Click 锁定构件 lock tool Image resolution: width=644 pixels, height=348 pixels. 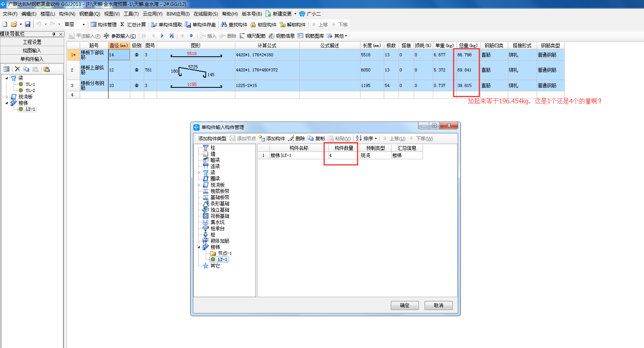[263, 24]
